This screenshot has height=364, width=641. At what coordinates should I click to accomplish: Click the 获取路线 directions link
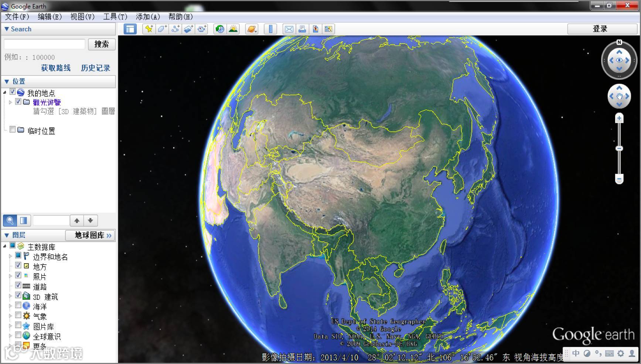point(56,68)
